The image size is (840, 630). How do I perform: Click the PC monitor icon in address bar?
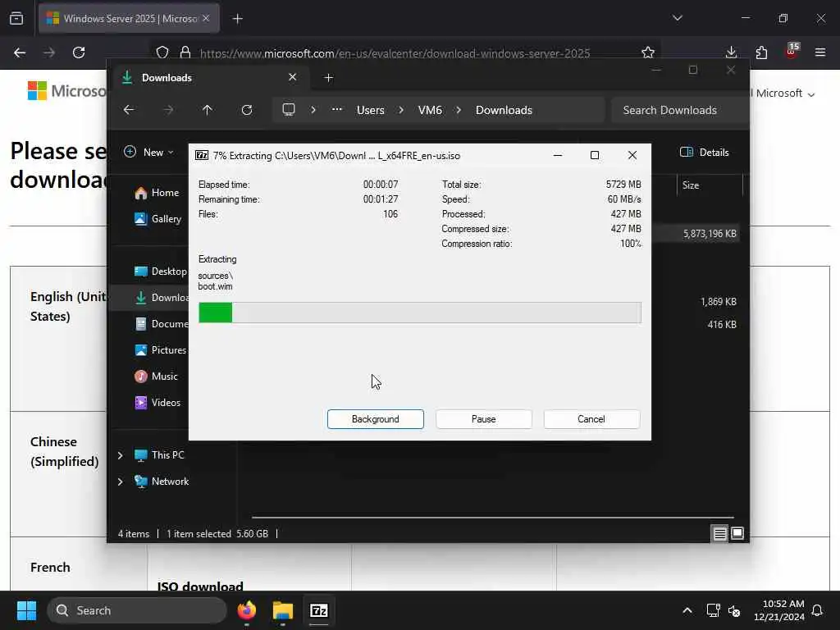[289, 110]
